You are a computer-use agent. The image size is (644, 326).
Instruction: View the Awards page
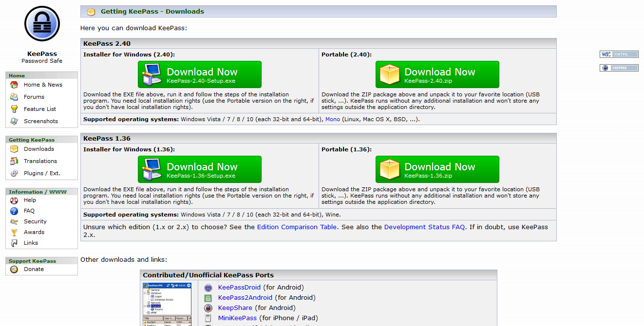[34, 232]
